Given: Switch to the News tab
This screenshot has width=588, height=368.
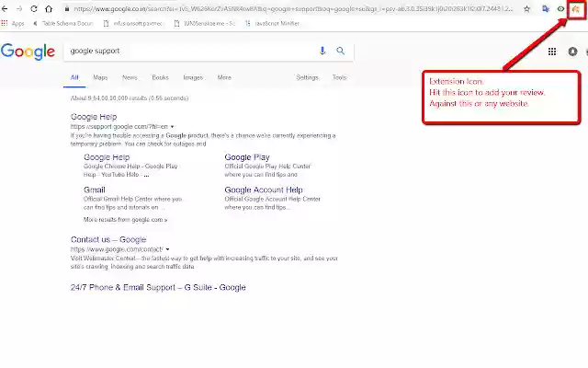Looking at the screenshot, I should tap(130, 77).
